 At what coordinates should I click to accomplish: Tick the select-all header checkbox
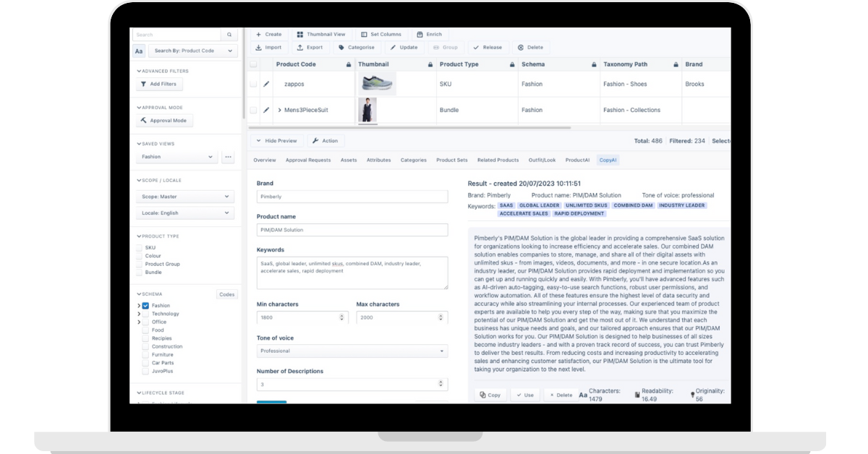253,64
